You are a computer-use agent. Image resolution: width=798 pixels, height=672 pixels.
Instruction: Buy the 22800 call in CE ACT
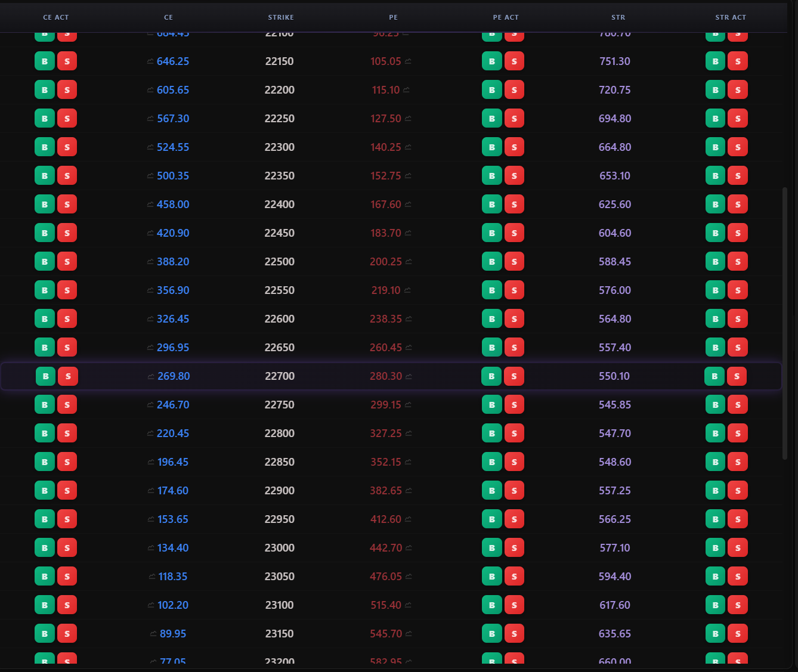tap(45, 433)
